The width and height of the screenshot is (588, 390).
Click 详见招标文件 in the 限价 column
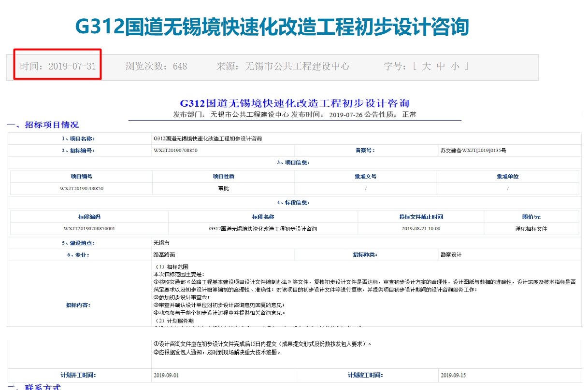(531, 229)
